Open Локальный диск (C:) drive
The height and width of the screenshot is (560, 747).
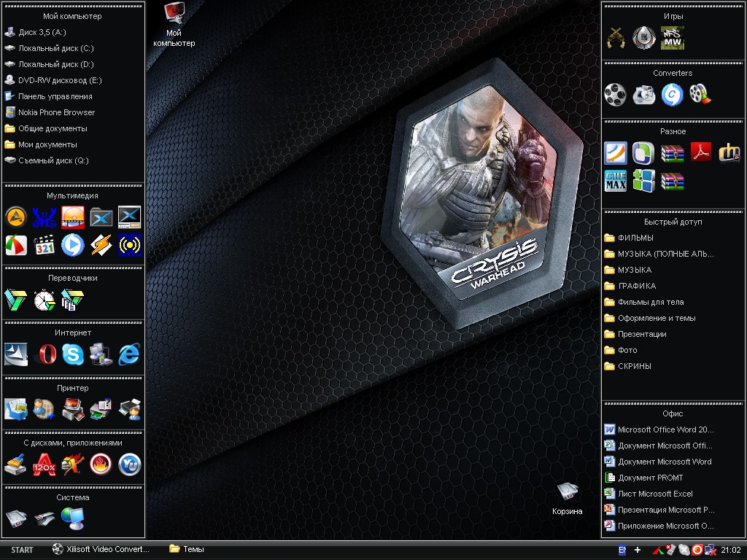[x=55, y=48]
